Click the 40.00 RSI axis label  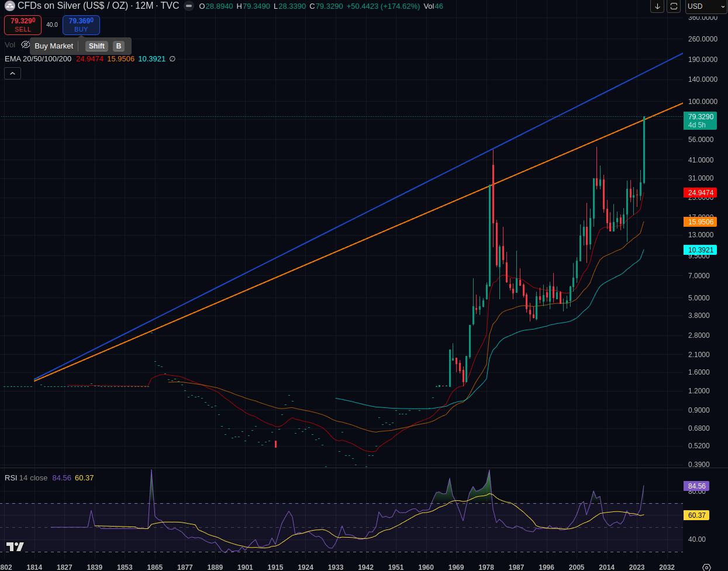coord(696,539)
